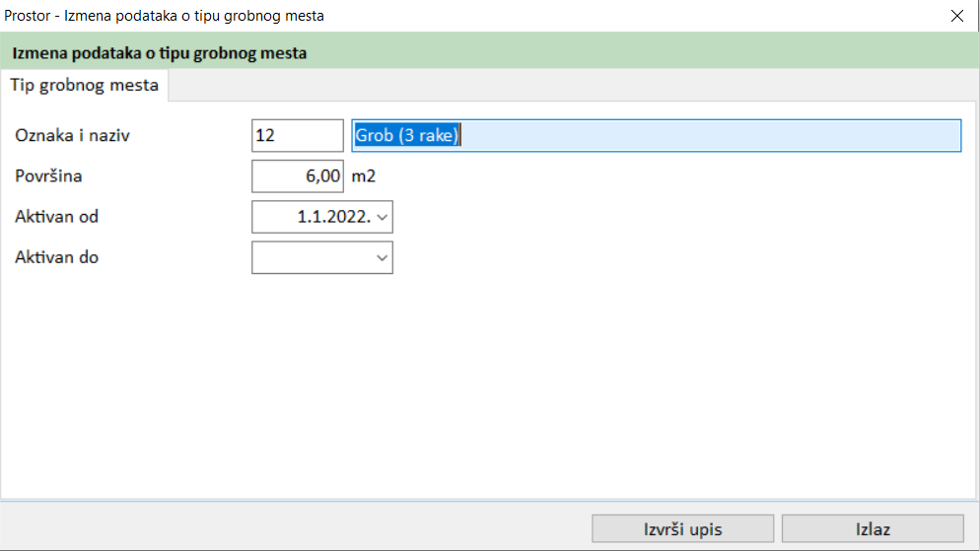Close the Prostor dialog window
This screenshot has height=551, width=980.
coord(956,16)
